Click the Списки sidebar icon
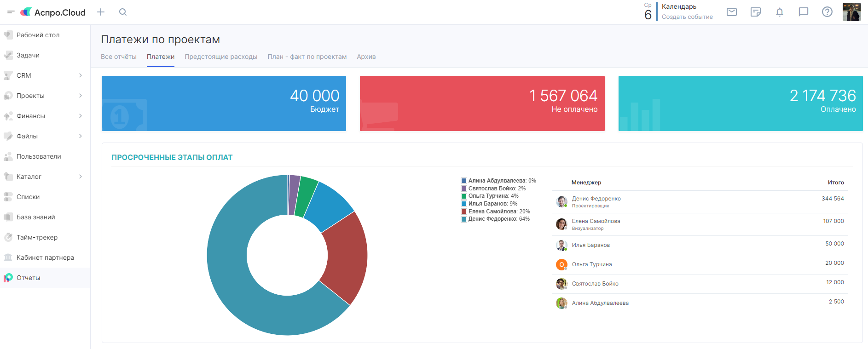The height and width of the screenshot is (349, 868). pos(8,197)
